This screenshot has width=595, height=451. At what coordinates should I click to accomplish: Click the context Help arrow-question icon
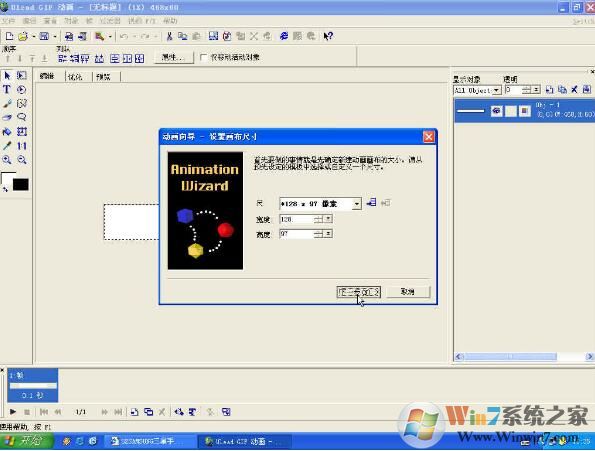(328, 36)
